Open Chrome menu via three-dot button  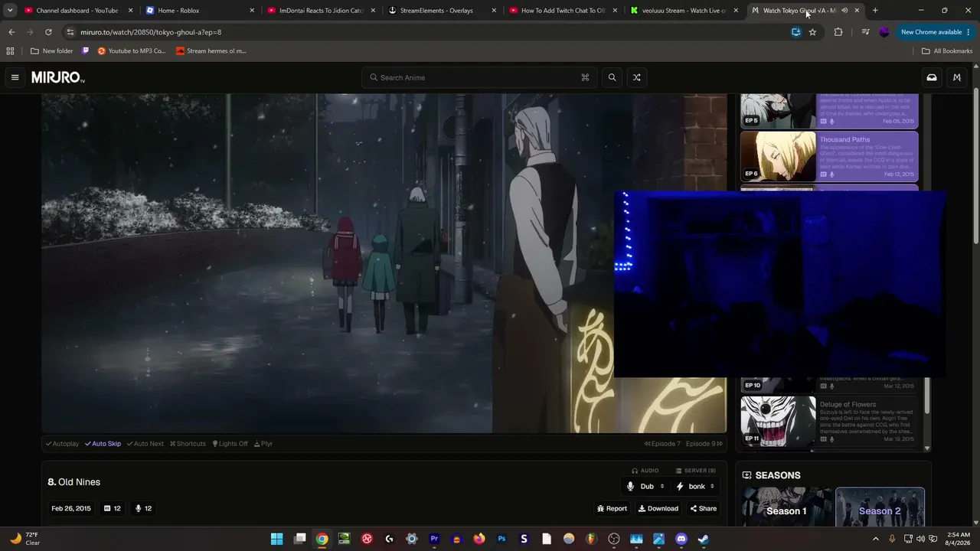969,32
